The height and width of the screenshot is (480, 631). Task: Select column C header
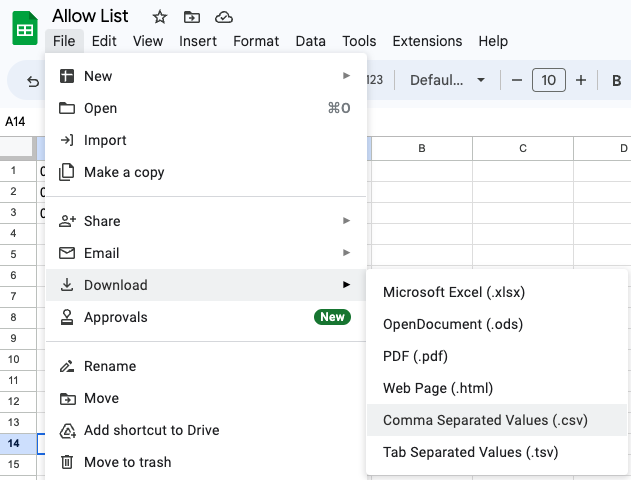tap(523, 148)
